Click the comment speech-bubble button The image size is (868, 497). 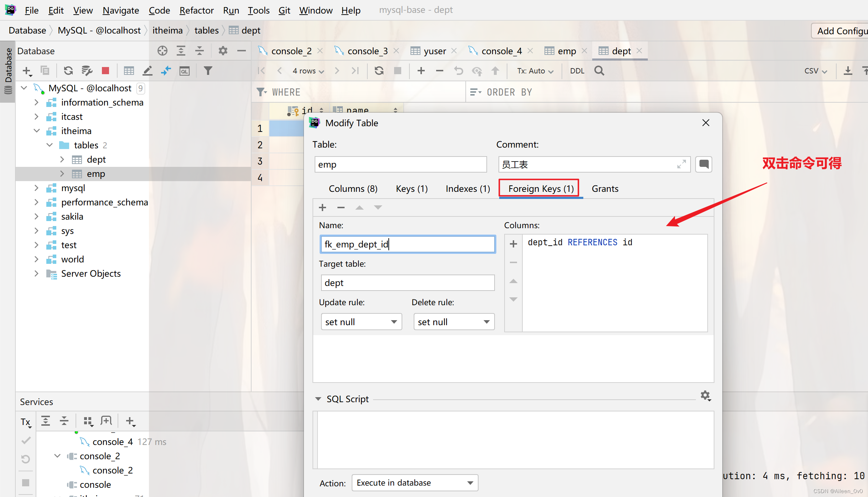704,164
